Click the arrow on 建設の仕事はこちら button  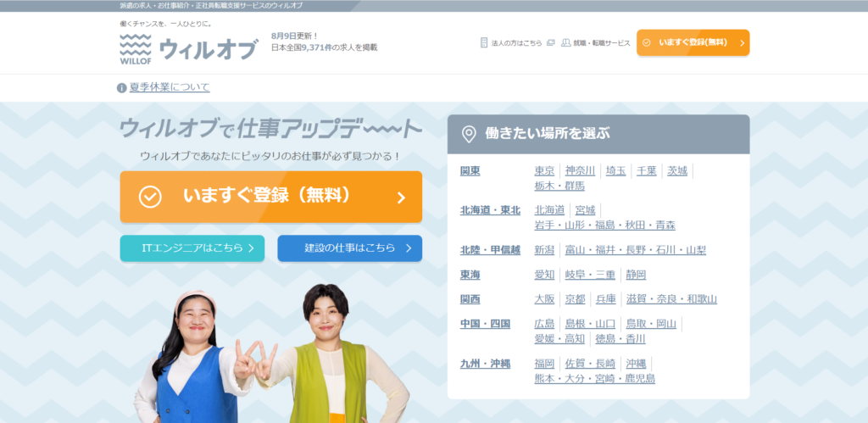pyautogui.click(x=409, y=248)
